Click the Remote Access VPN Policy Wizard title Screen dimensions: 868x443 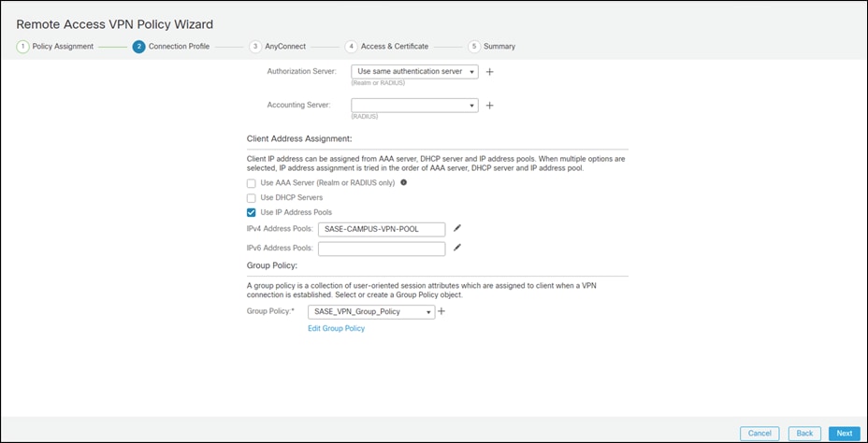tap(115, 24)
